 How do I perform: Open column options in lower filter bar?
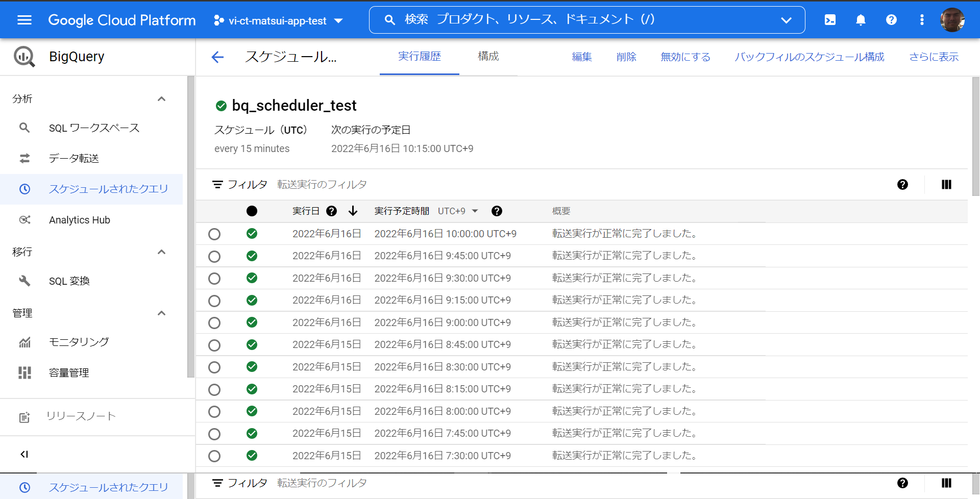pyautogui.click(x=946, y=483)
